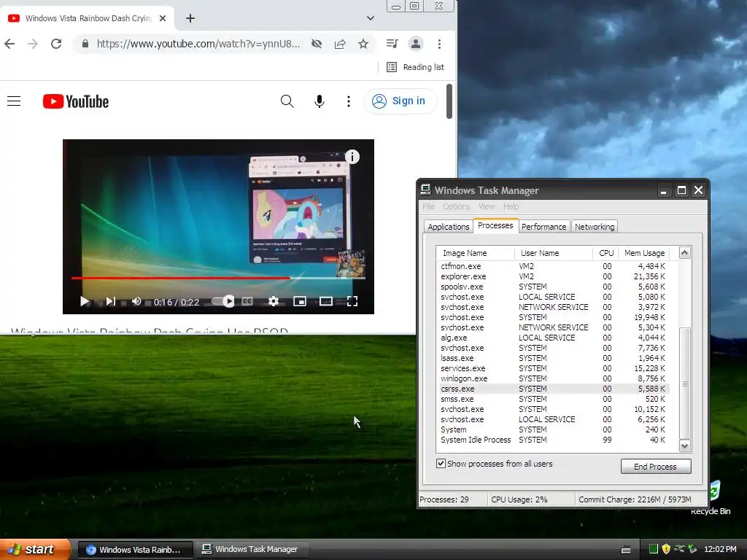This screenshot has width=747, height=560.
Task: Reload the YouTube page
Action: [56, 44]
